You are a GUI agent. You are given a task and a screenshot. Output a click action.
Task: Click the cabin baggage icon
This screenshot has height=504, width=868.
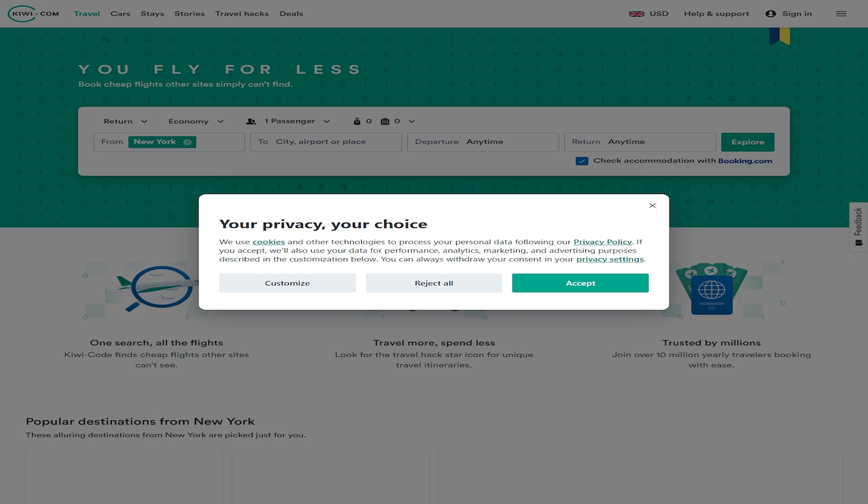pos(357,121)
